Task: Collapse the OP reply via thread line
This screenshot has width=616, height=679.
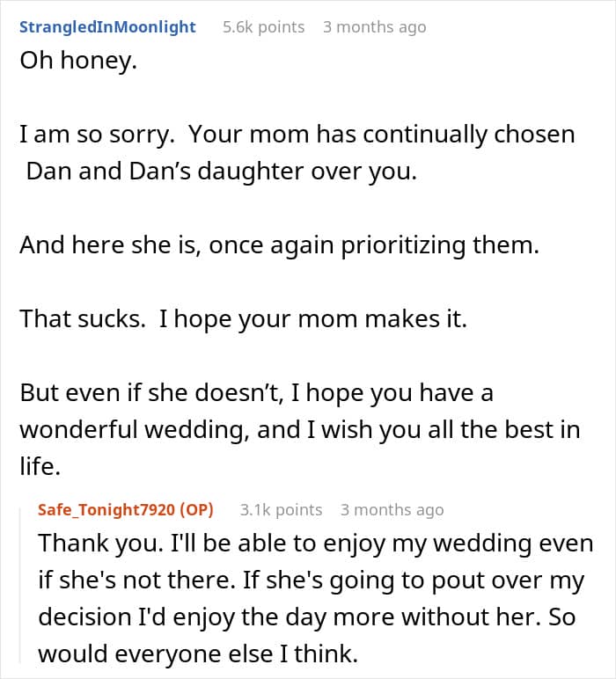Action: (x=20, y=586)
